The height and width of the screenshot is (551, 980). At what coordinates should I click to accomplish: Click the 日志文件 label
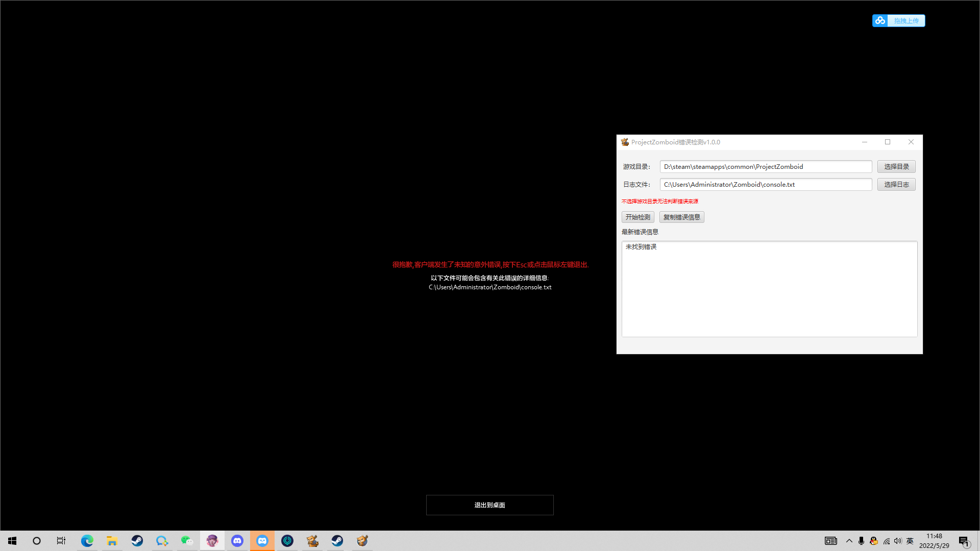pos(636,185)
